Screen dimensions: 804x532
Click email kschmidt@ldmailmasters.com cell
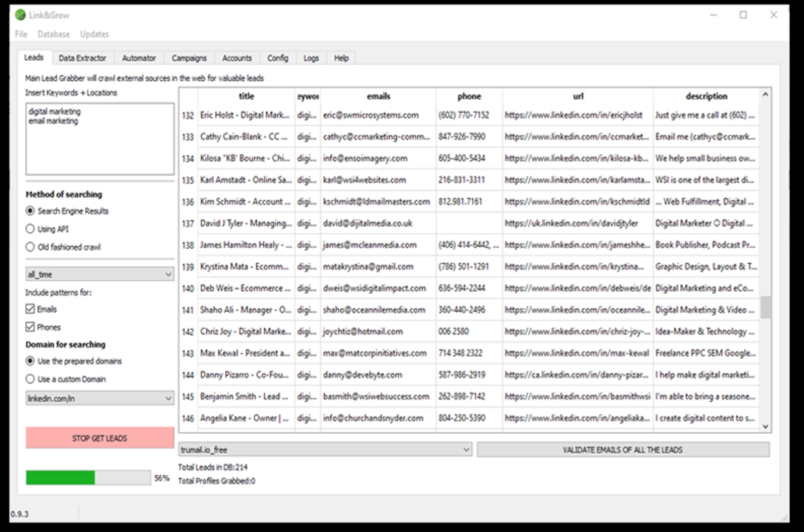(378, 202)
